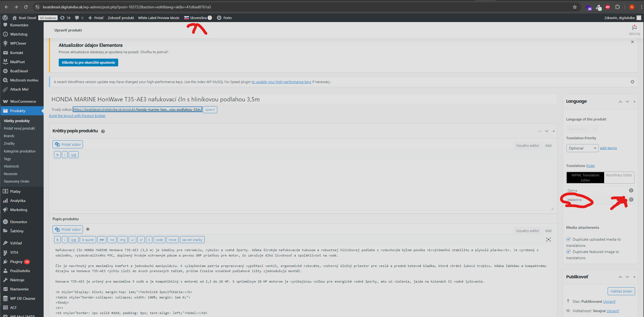Open Translation Priority Optional dropdown

[x=582, y=148]
